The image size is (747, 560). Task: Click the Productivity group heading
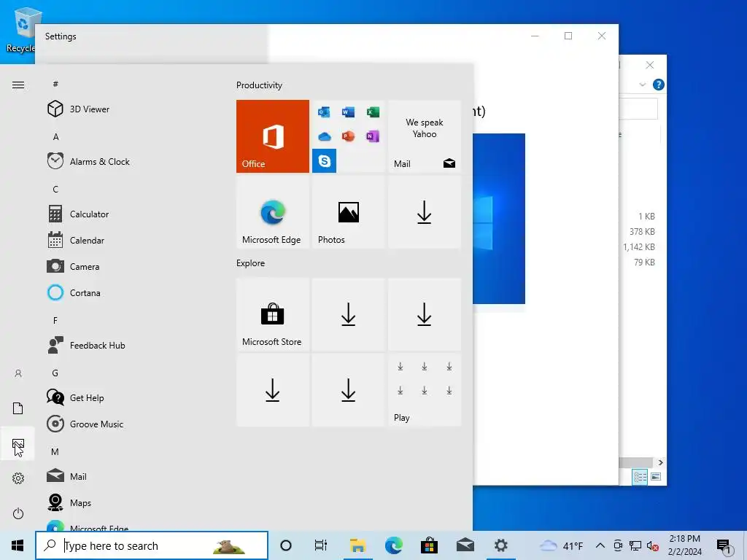[x=259, y=85]
